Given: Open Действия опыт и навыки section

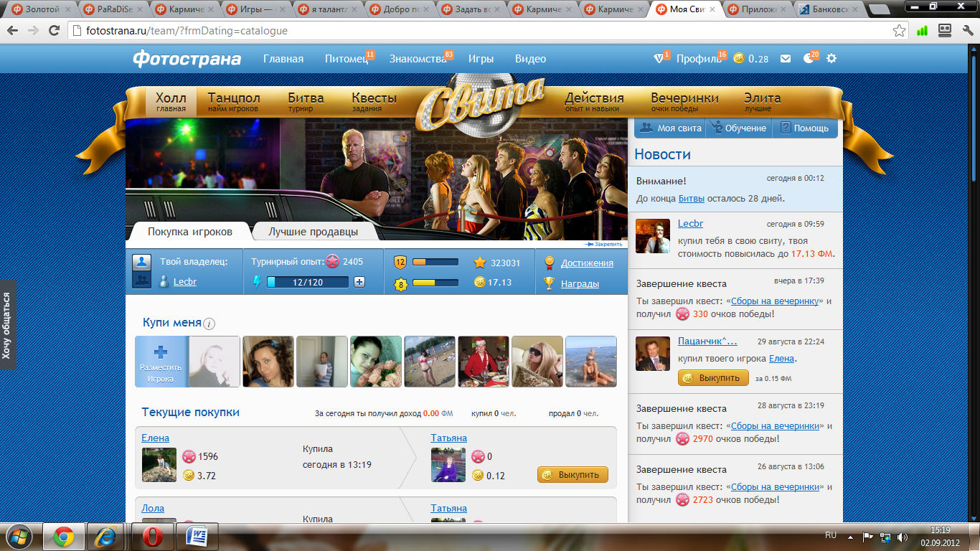Looking at the screenshot, I should pos(594,102).
